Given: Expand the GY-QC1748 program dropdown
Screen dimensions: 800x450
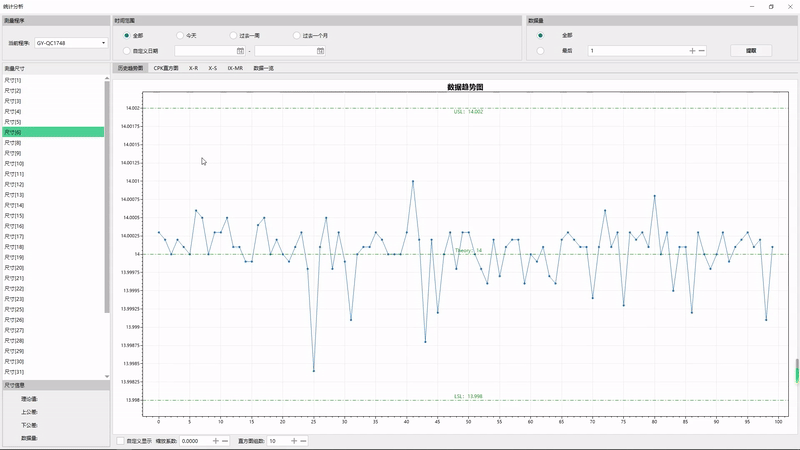Looking at the screenshot, I should click(71, 43).
